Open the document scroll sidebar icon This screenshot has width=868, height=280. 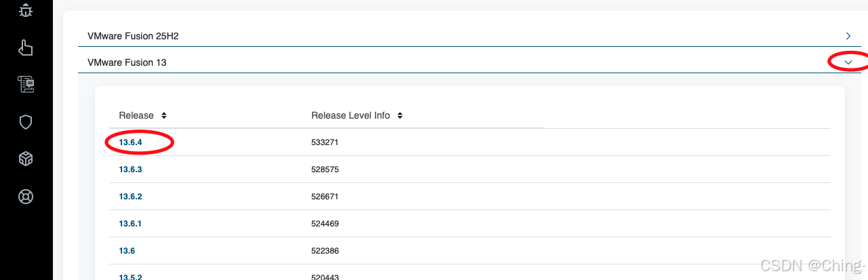tap(26, 85)
